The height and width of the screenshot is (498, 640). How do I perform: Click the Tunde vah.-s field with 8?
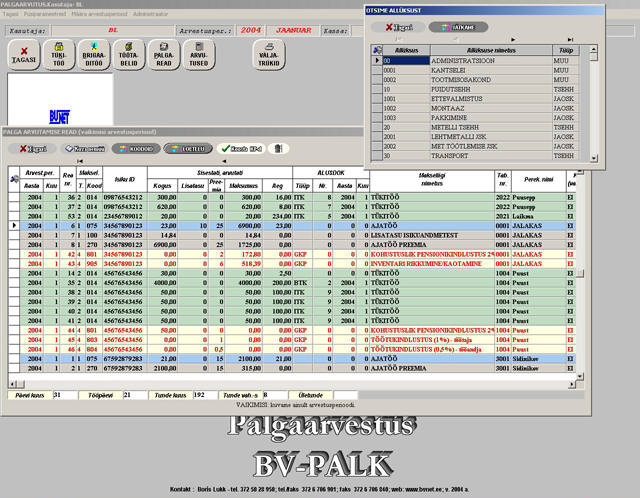275,395
